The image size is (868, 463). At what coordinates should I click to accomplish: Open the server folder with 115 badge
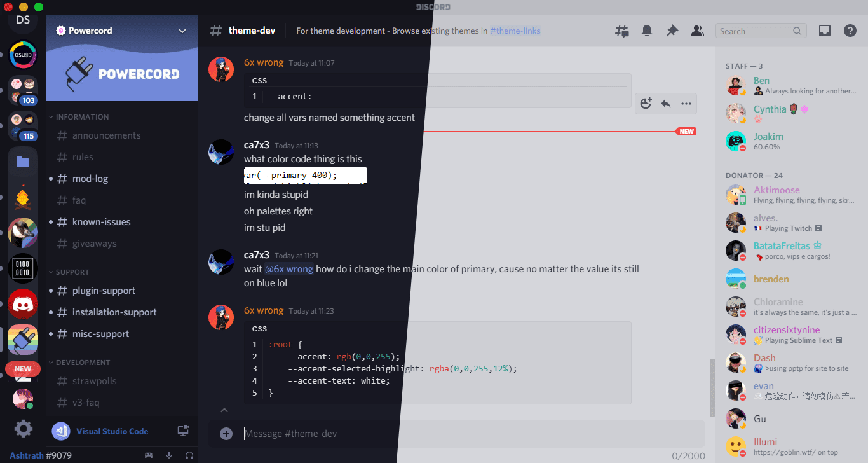(23, 126)
